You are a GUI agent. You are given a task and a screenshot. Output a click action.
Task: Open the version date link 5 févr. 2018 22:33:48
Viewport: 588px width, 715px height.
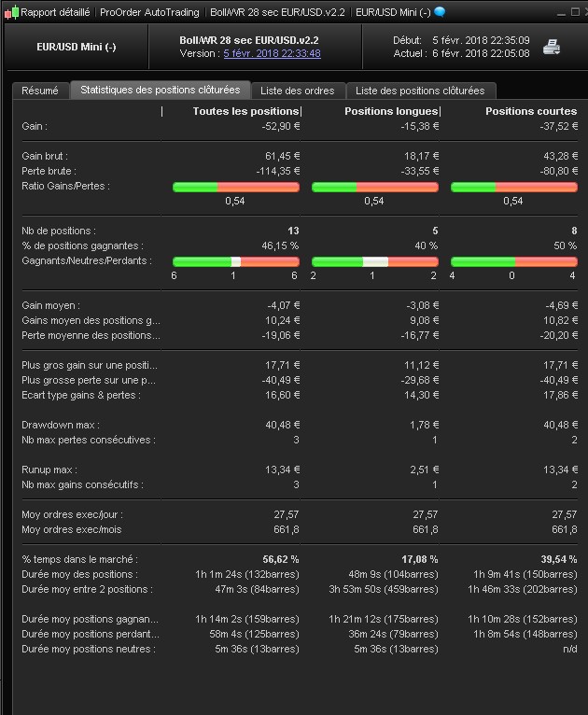click(272, 53)
